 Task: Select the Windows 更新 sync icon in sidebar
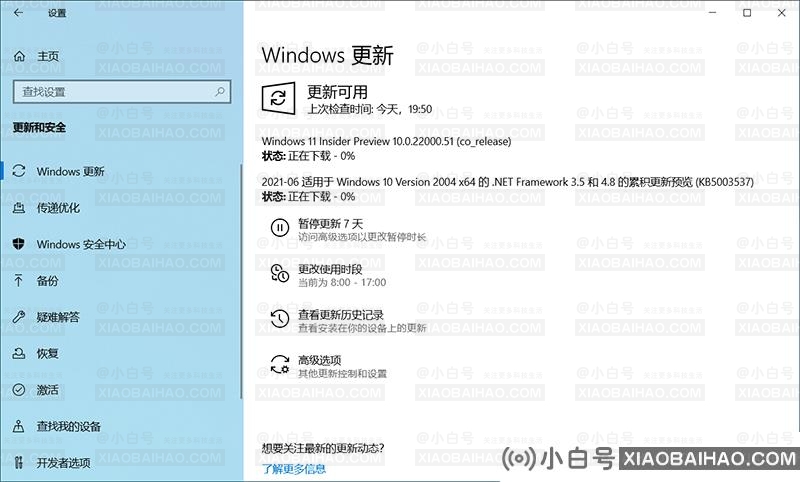[19, 171]
